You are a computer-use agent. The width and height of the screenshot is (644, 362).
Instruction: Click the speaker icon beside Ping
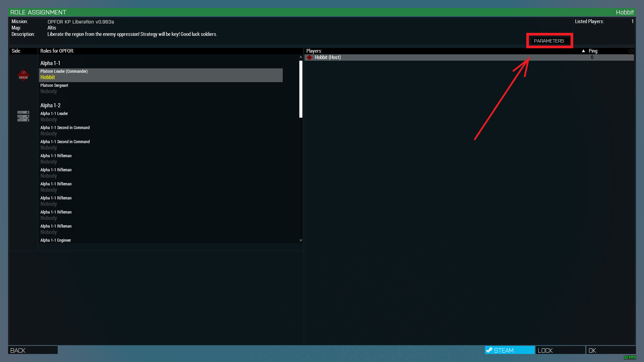coord(631,51)
